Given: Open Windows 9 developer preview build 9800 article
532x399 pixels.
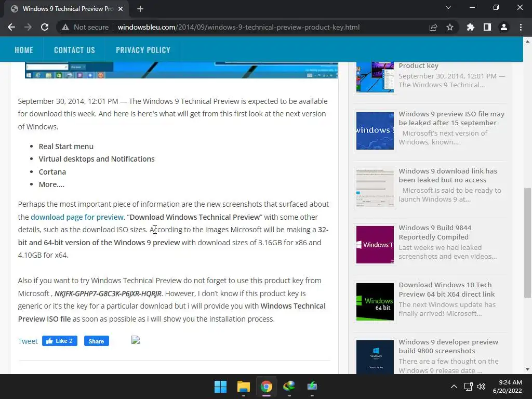Looking at the screenshot, I should (x=448, y=347).
